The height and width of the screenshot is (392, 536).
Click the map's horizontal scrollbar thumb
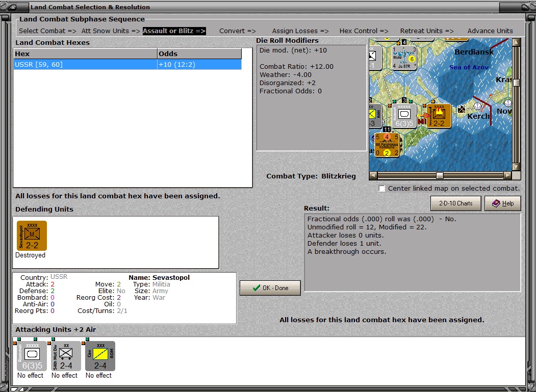click(x=440, y=176)
